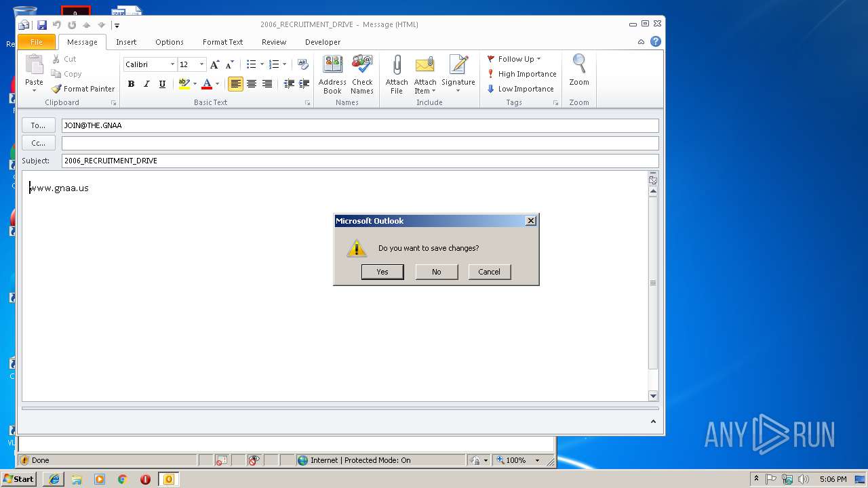Switch to the Developer tab
Screen dimensions: 868x488
323,42
